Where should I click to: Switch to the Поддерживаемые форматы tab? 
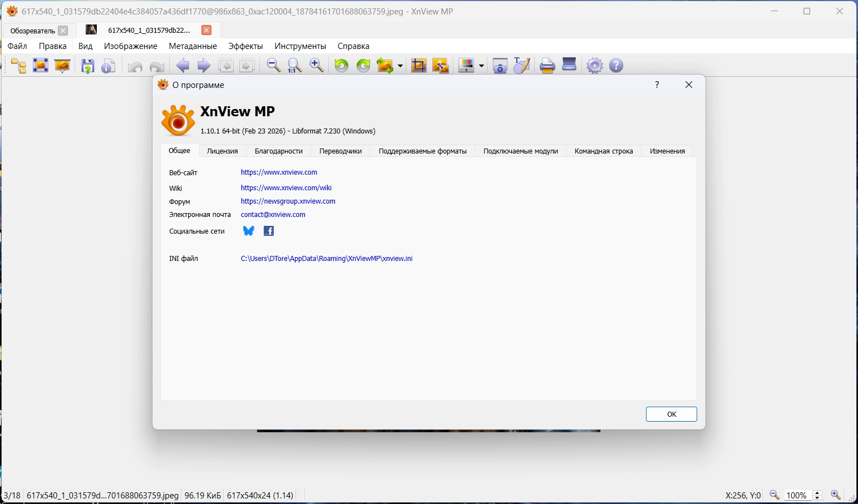[423, 151]
